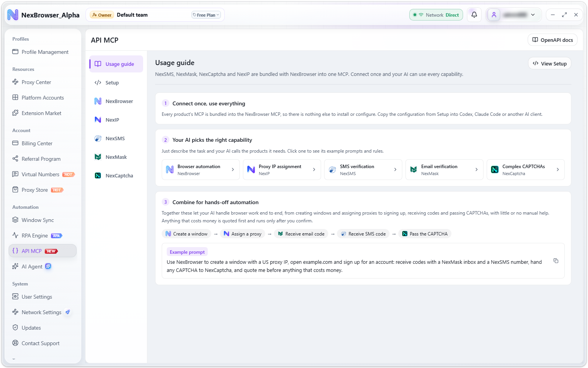Image resolution: width=588 pixels, height=368 pixels.
Task: Open the NexCaptcha tab
Action: [116, 175]
